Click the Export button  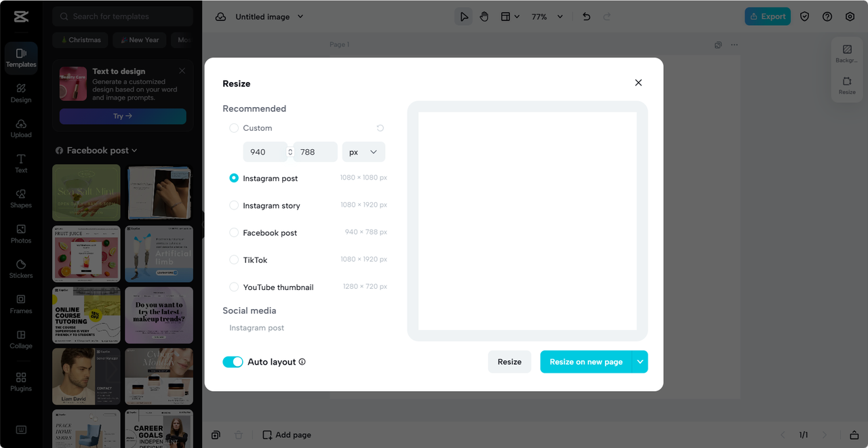(768, 17)
